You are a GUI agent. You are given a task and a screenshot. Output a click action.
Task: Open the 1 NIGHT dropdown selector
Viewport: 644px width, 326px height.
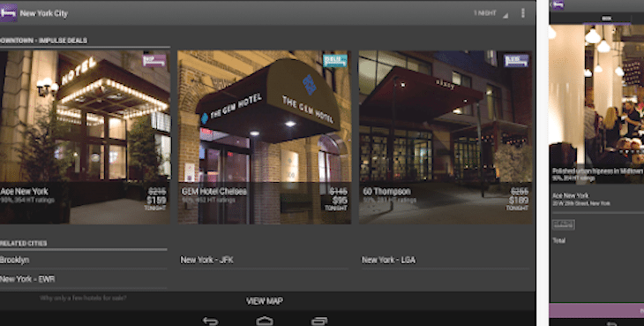490,13
